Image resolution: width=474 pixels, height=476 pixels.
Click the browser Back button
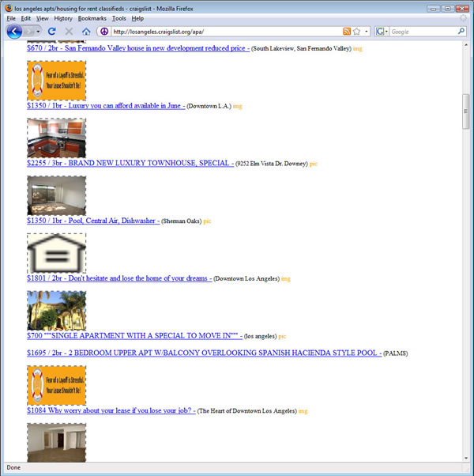pos(14,32)
